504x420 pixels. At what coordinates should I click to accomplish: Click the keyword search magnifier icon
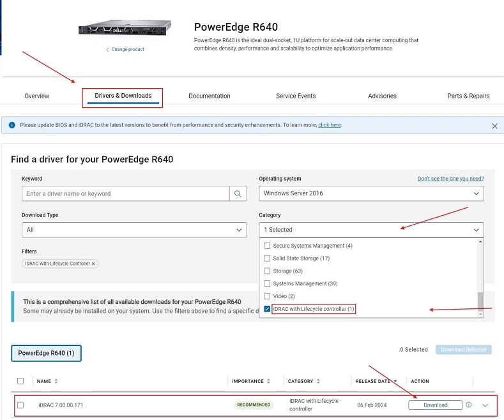[238, 194]
